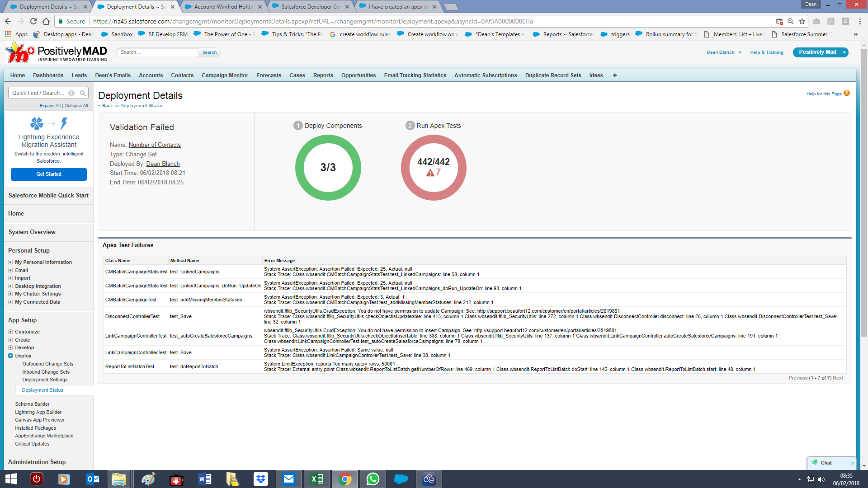This screenshot has width=868, height=488.
Task: Open the Opportunities tab
Action: point(358,75)
